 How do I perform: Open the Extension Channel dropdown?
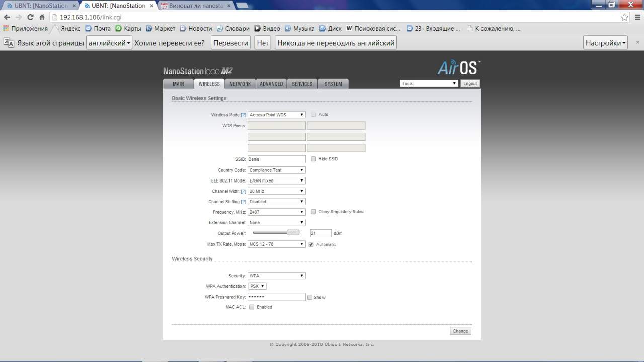[x=276, y=222]
